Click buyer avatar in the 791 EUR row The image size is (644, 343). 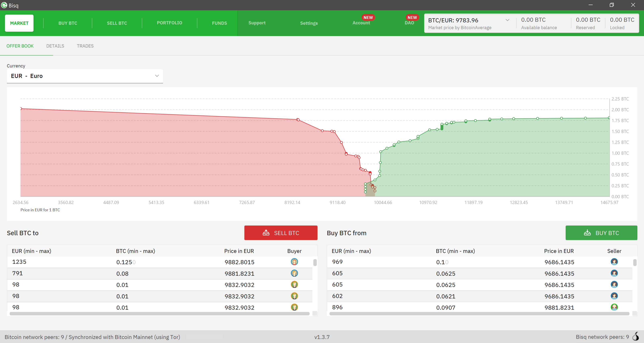[x=294, y=273]
